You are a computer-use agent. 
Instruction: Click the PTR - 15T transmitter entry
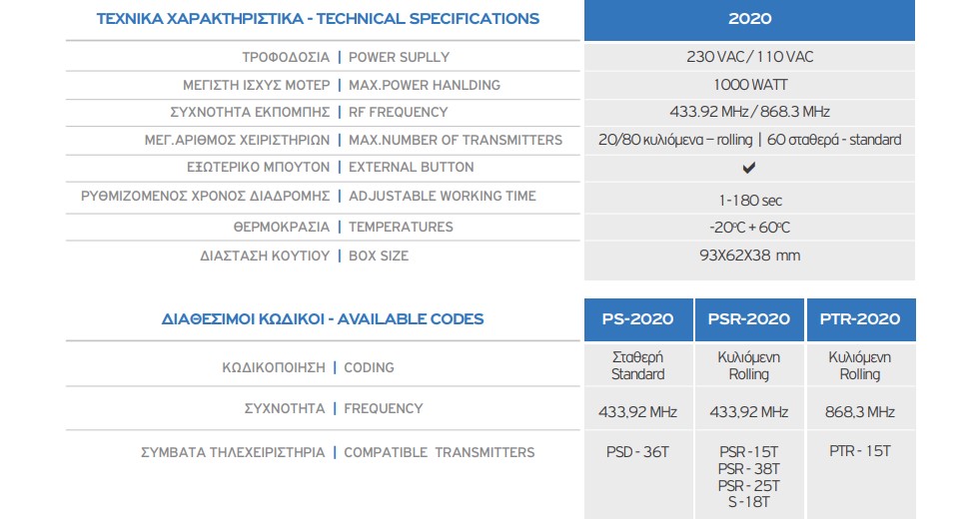pyautogui.click(x=860, y=451)
